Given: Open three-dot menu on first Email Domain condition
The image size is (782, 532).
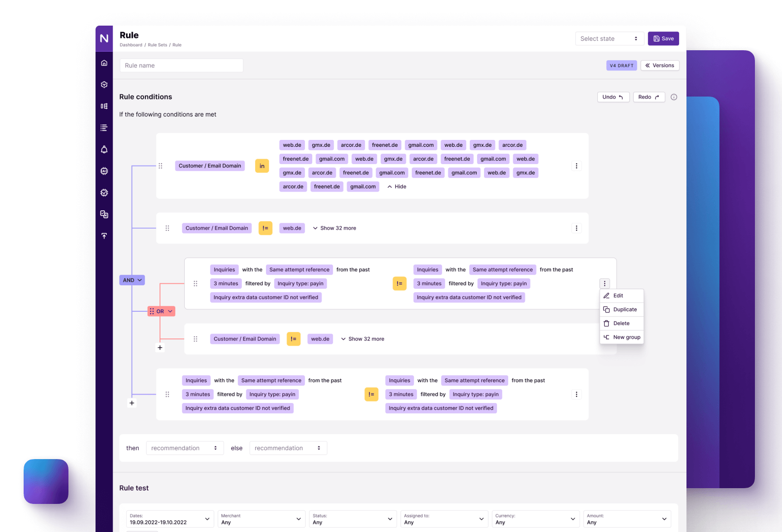Looking at the screenshot, I should (x=576, y=166).
